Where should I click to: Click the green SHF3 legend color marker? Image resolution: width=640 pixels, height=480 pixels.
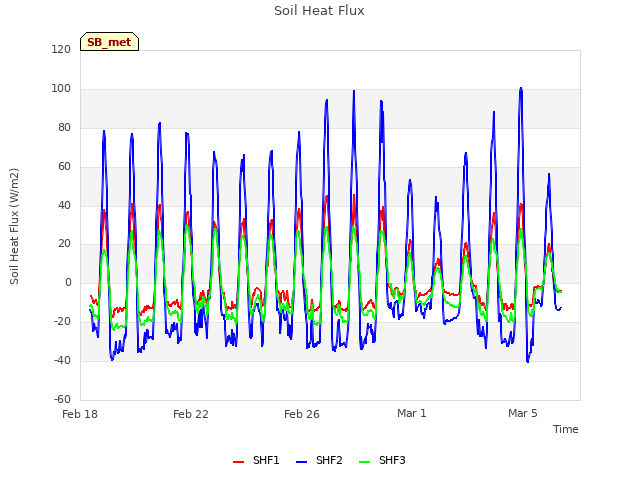click(364, 462)
